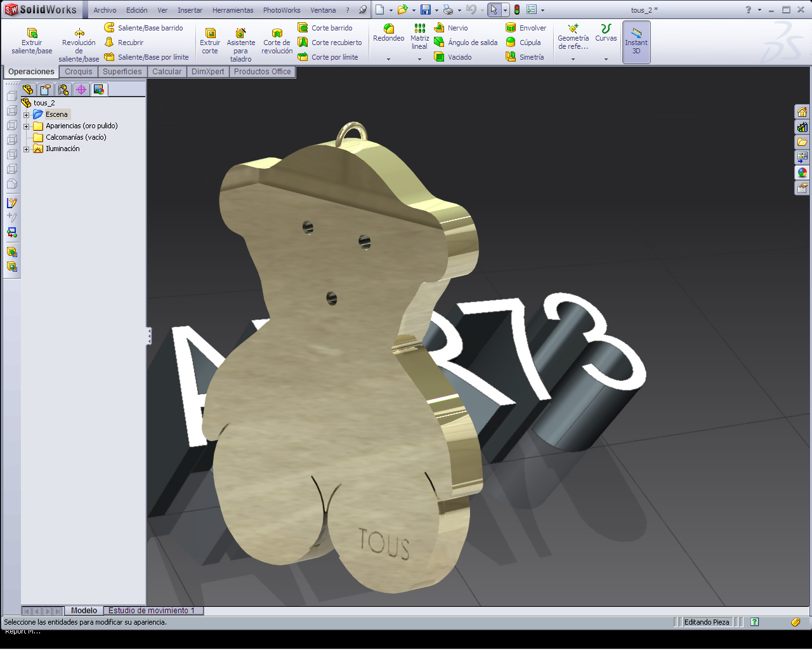Viewport: 812px width, 650px height.
Task: Select the Calcomanías (vacío) folder
Action: tap(70, 137)
